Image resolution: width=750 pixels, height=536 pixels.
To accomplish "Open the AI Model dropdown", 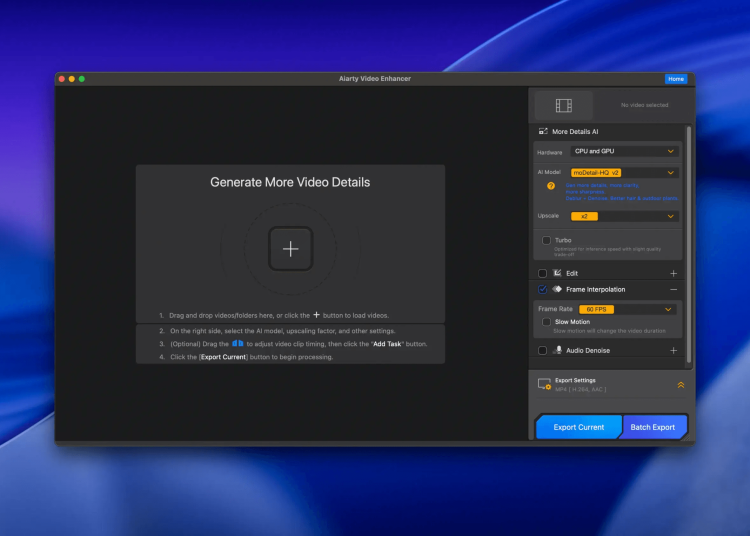I will pos(624,172).
